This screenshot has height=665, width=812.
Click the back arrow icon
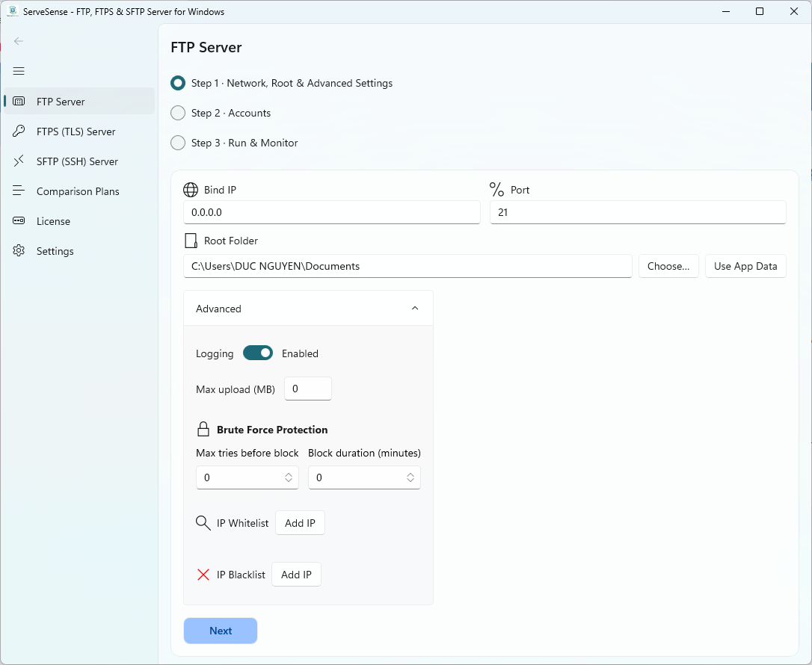coord(19,41)
